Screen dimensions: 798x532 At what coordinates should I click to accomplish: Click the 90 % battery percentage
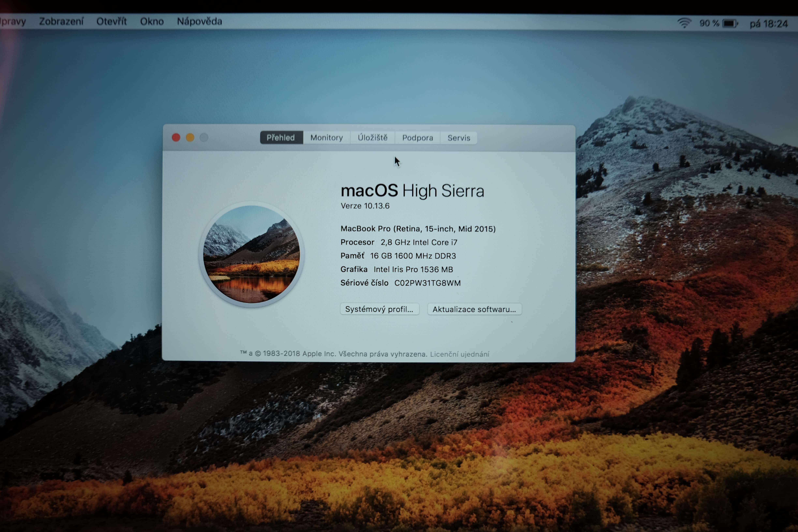[709, 23]
